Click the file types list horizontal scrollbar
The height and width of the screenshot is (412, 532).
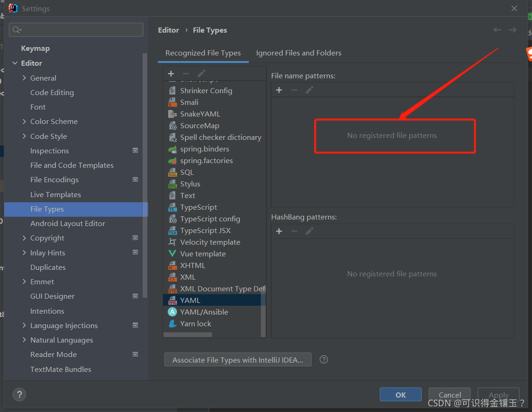coord(188,335)
